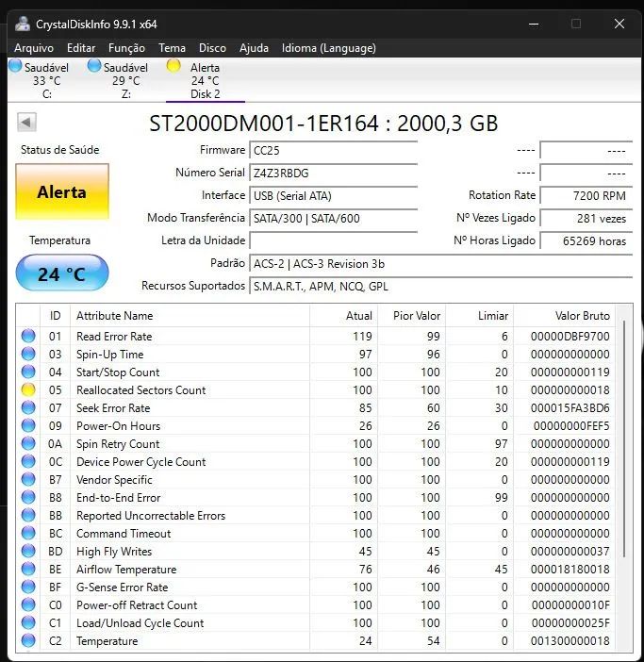This screenshot has height=662, width=644.
Task: Click the blue status icon for High Fly Writes
Action: click(28, 551)
